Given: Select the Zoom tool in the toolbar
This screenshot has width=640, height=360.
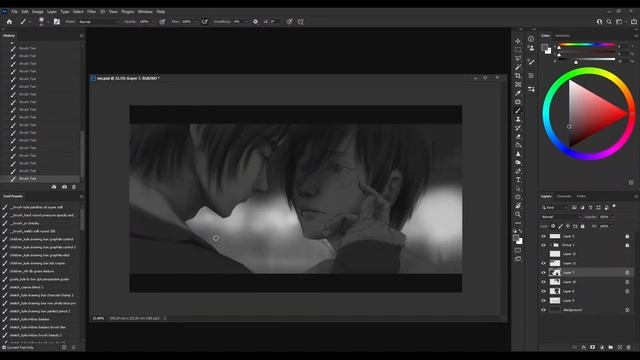Looking at the screenshot, I should pyautogui.click(x=518, y=214).
